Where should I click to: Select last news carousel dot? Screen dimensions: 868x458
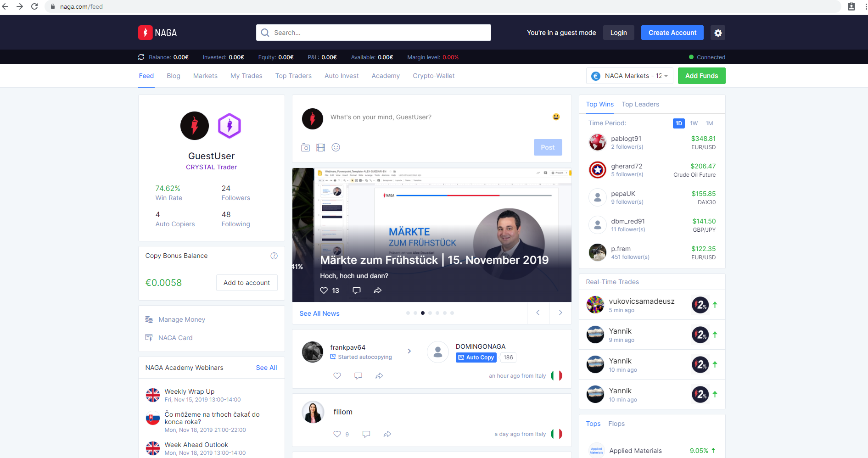tap(452, 313)
